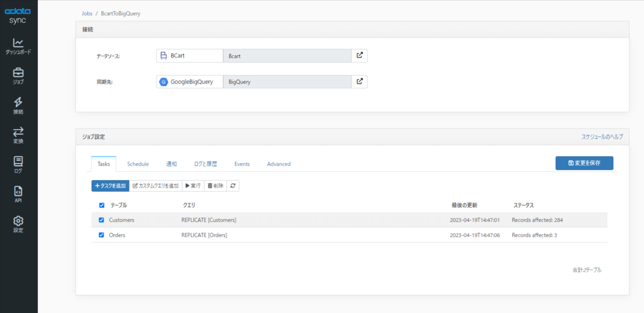Toggle the select-all tables checkbox
644x313 pixels.
coord(102,205)
